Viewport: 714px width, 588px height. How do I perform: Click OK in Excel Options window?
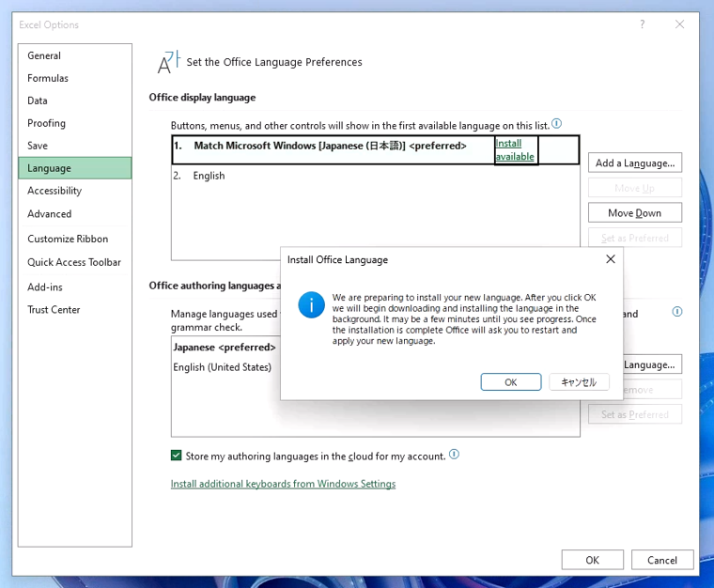593,560
